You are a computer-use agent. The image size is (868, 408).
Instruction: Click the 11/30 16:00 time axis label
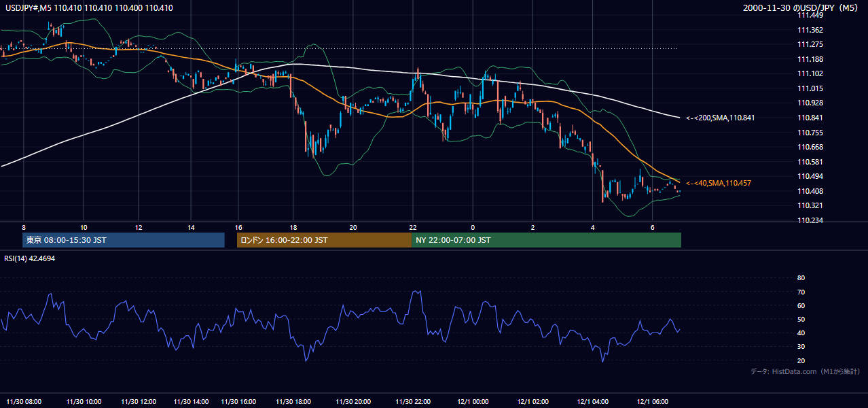(x=238, y=401)
